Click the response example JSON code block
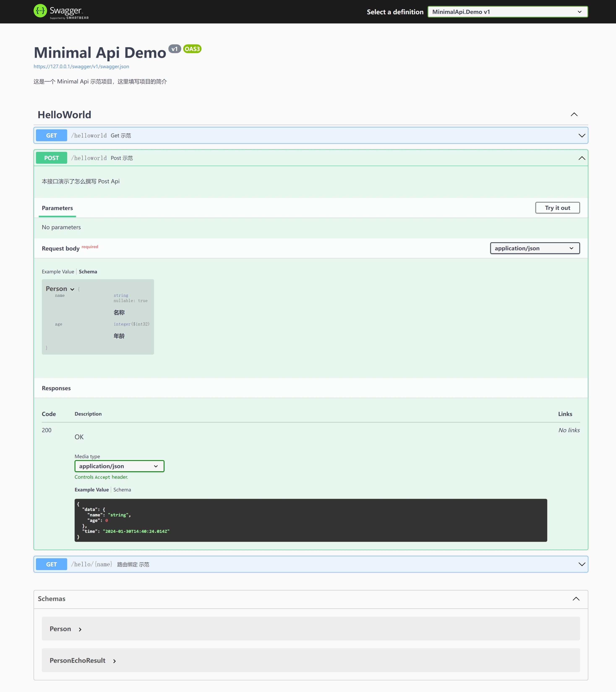616x692 pixels. pyautogui.click(x=310, y=520)
